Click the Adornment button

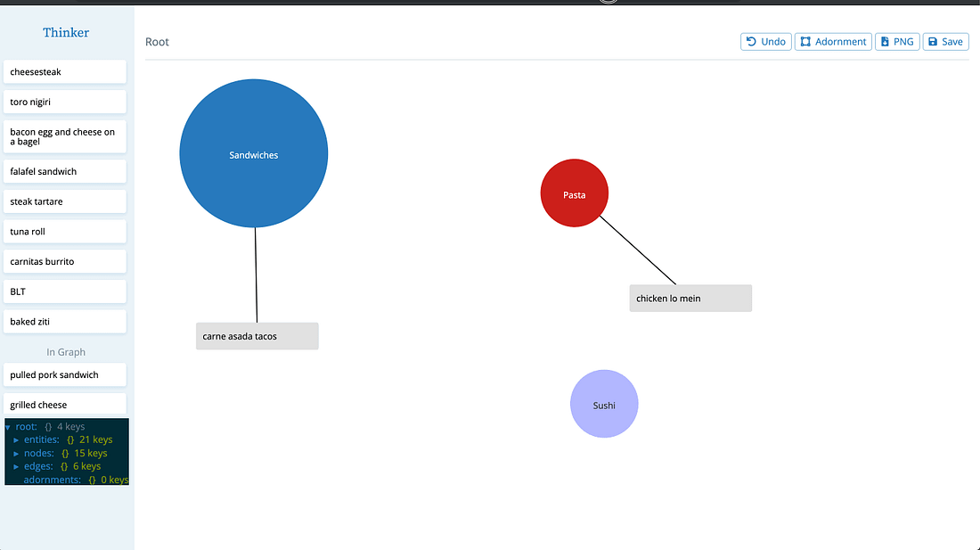tap(833, 42)
